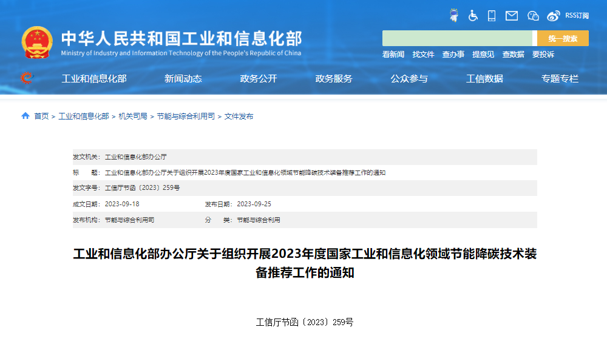Open the WeChat icon
The height and width of the screenshot is (364, 607).
[533, 16]
